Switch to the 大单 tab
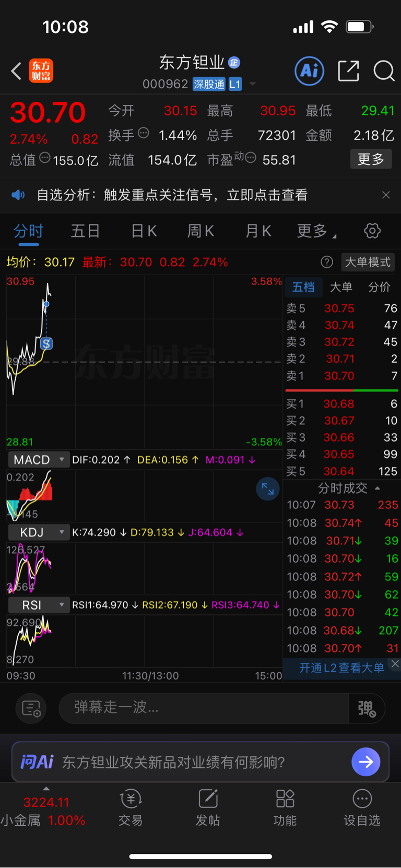Image resolution: width=401 pixels, height=868 pixels. pos(341,287)
